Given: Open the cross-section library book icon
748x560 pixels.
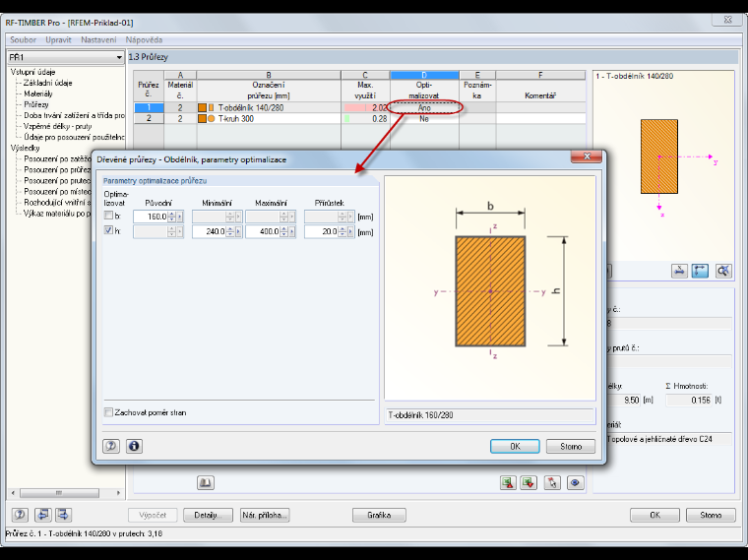Looking at the screenshot, I should 206,482.
